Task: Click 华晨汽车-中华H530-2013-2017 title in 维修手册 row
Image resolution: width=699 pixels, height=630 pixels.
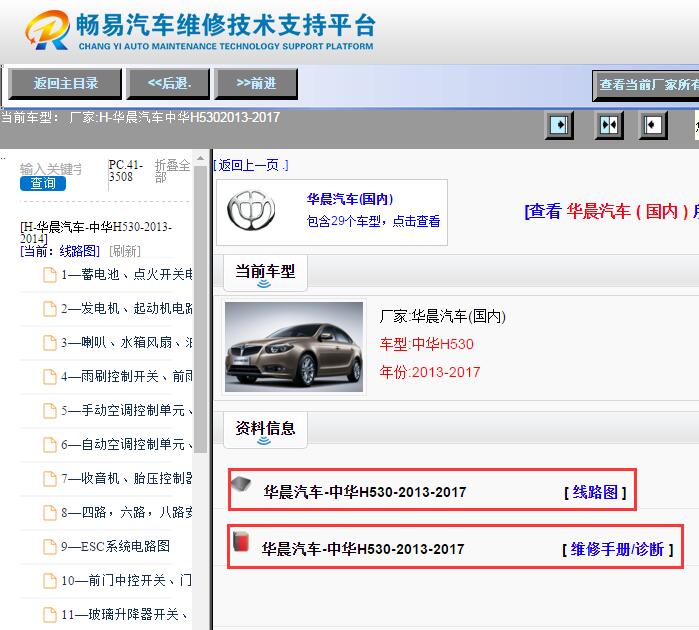Action: tap(363, 549)
